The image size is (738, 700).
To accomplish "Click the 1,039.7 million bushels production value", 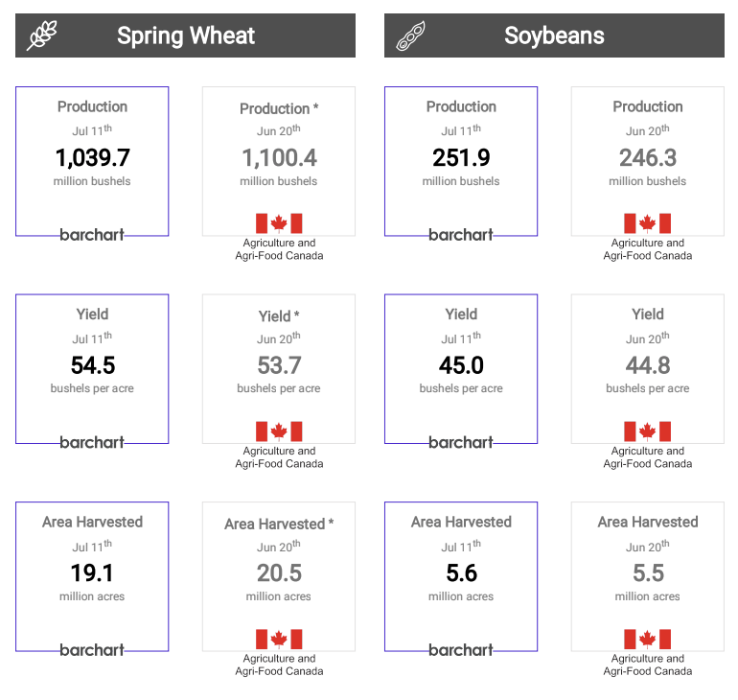I will coord(92,157).
